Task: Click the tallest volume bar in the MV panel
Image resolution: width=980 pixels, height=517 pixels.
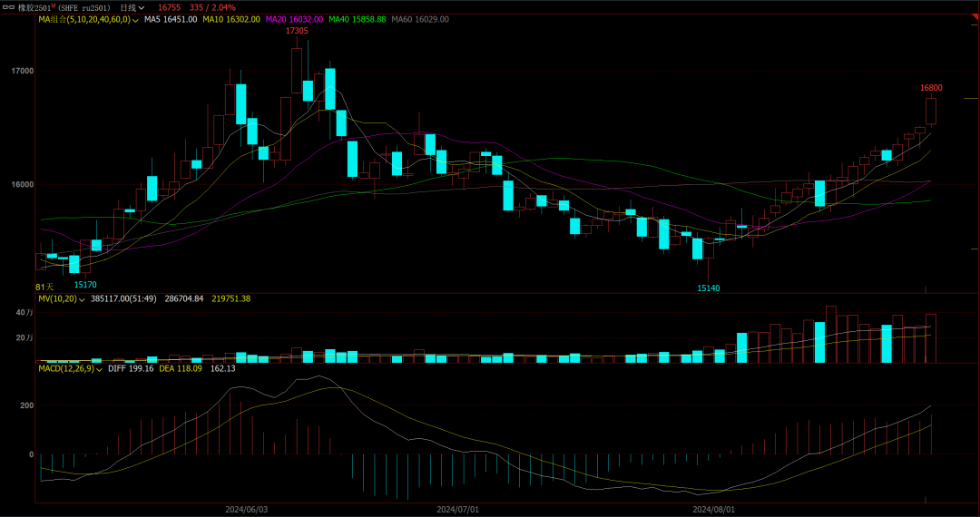Action: [830, 334]
